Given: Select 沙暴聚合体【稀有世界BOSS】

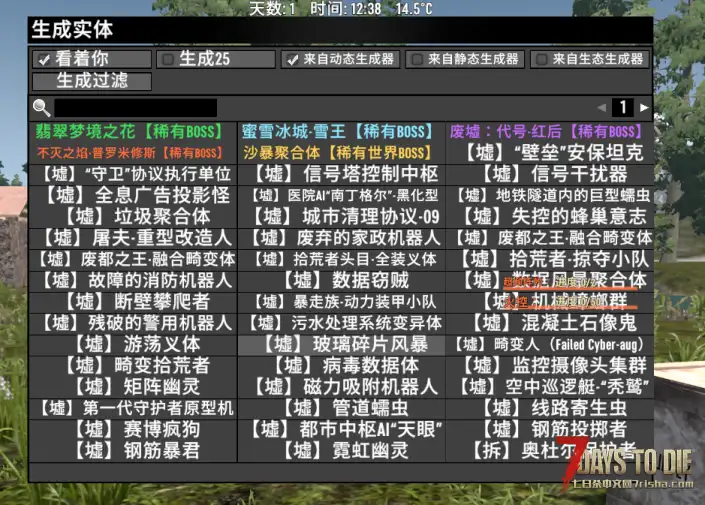Looking at the screenshot, I should tap(338, 153).
